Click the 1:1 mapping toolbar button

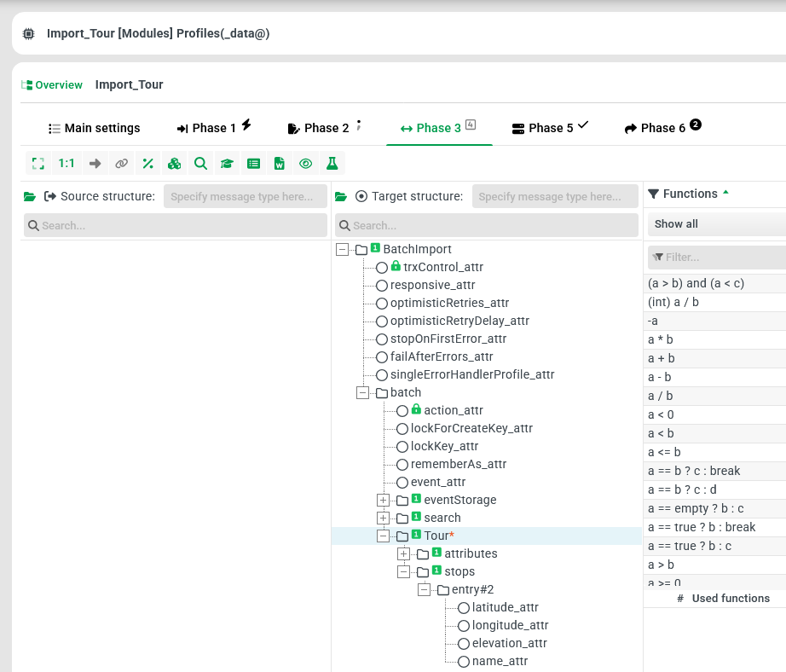tap(66, 163)
